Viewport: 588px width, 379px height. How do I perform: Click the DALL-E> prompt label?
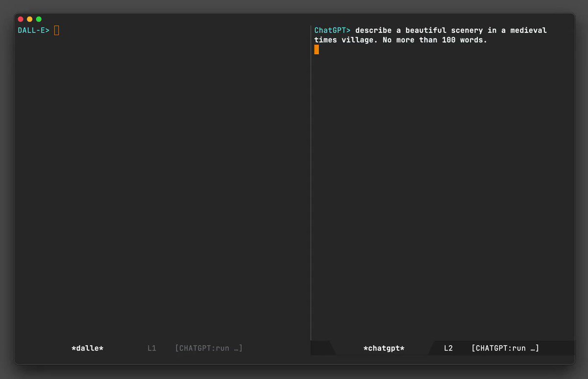pos(34,30)
